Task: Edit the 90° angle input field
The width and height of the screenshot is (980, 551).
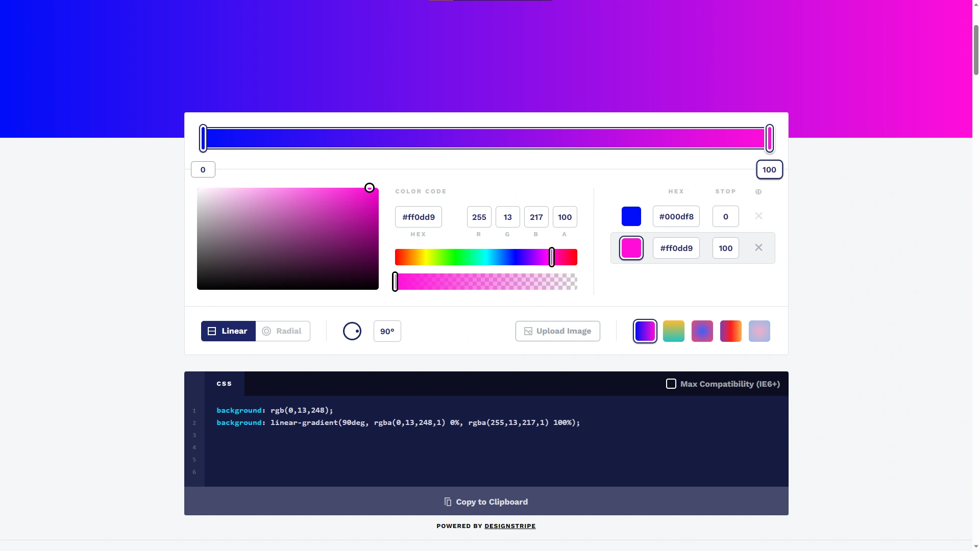Action: click(387, 331)
